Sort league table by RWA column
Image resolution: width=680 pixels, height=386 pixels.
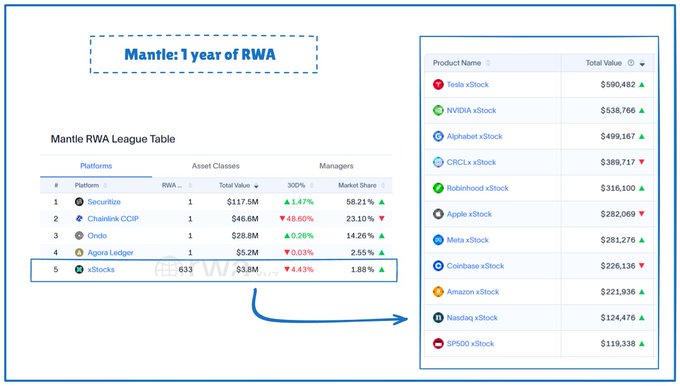[190, 186]
